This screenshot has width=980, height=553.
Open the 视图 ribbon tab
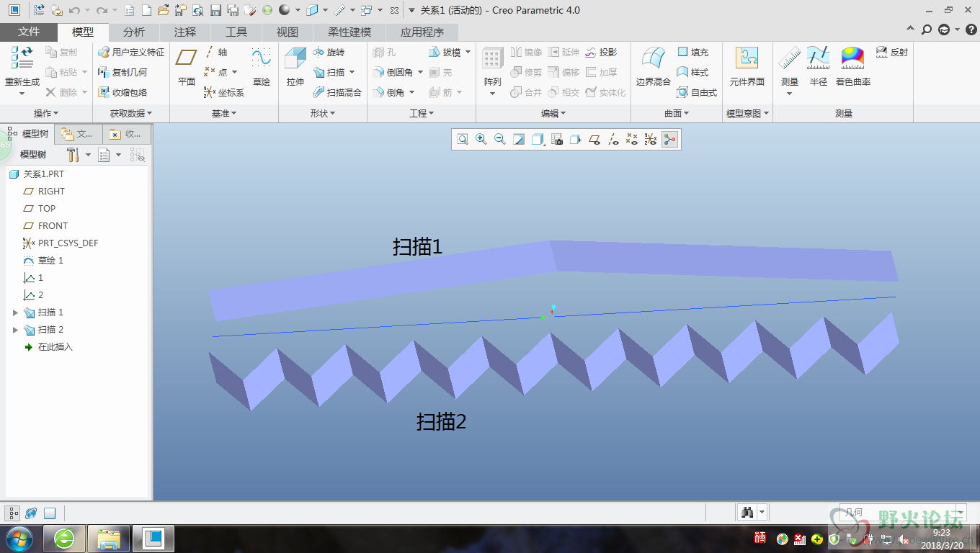pos(288,32)
